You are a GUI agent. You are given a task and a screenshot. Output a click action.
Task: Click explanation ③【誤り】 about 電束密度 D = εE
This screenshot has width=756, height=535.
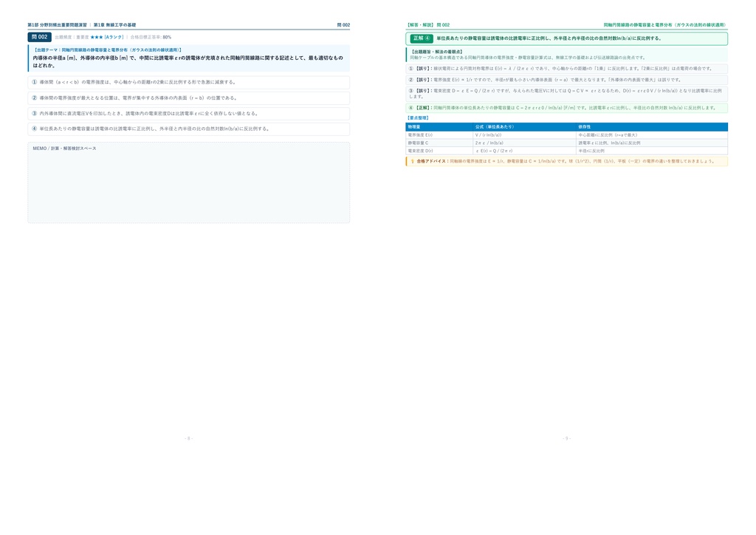pyautogui.click(x=566, y=94)
